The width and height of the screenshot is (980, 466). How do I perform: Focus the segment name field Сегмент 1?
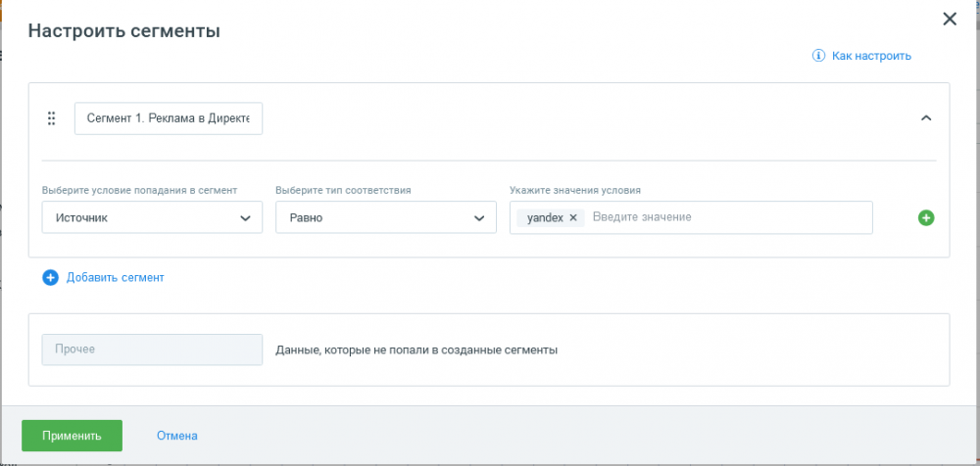[x=169, y=118]
